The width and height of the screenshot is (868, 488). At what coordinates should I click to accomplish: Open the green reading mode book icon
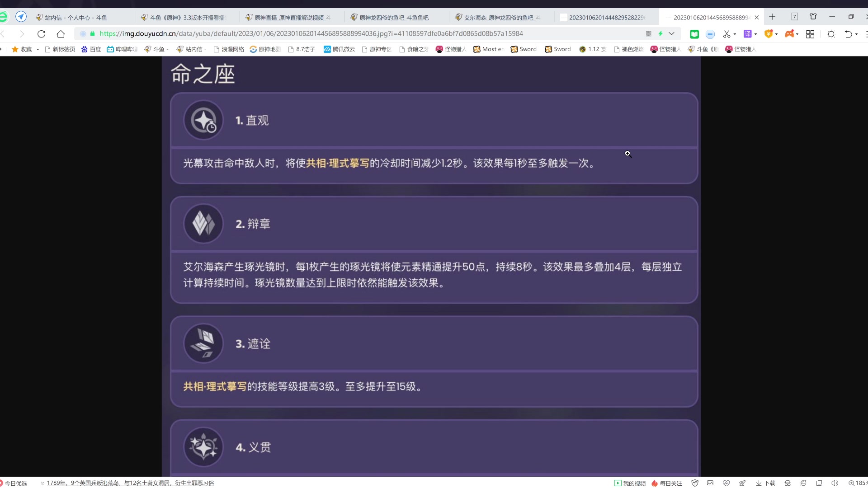[x=694, y=34]
